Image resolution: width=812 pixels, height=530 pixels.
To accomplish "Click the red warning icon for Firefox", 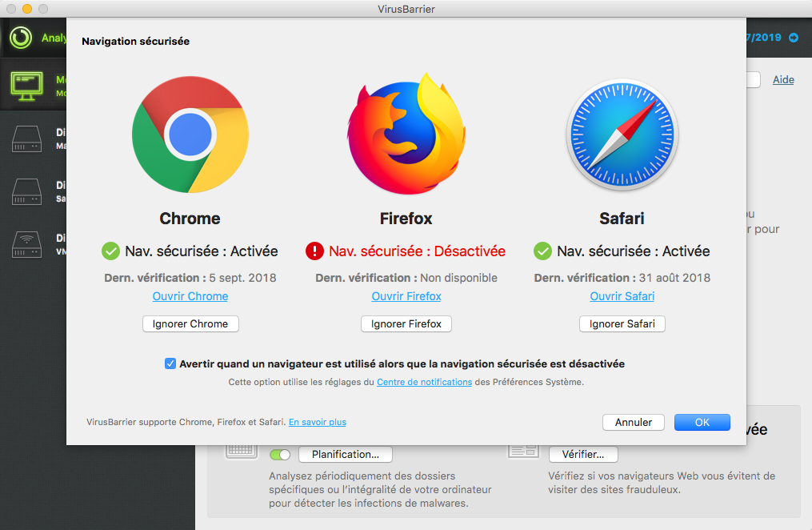I will pyautogui.click(x=314, y=251).
